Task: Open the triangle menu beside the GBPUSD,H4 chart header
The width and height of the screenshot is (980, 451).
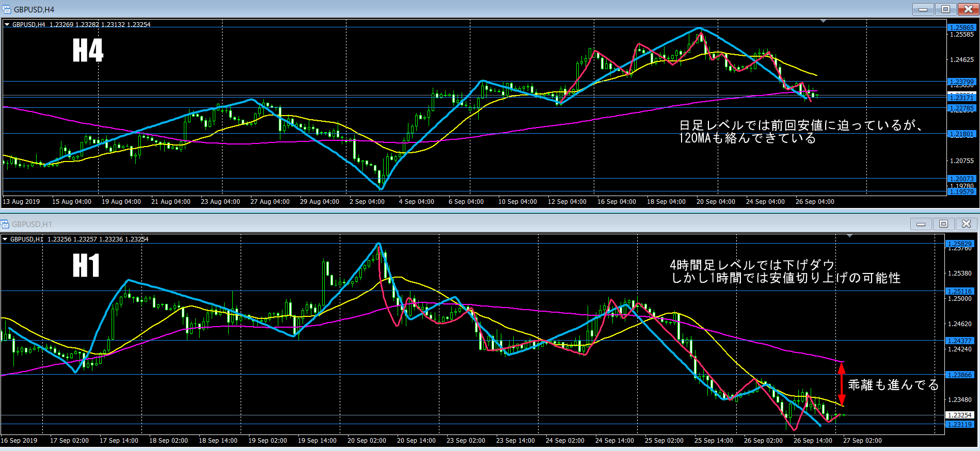Action: coord(7,24)
